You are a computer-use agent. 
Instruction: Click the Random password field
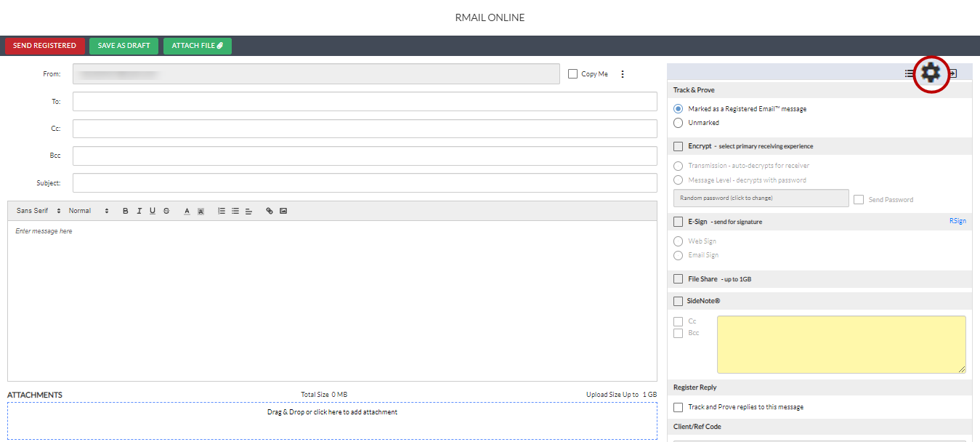pyautogui.click(x=761, y=198)
